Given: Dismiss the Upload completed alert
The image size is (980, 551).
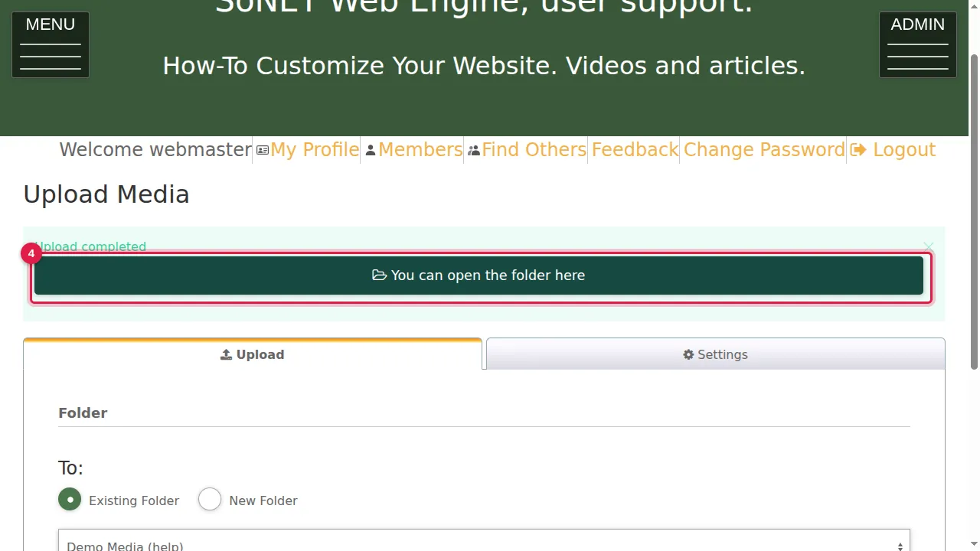Looking at the screenshot, I should (x=928, y=246).
